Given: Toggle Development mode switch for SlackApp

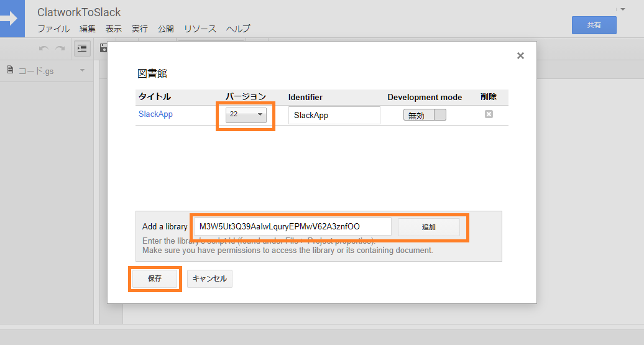Looking at the screenshot, I should [x=425, y=115].
